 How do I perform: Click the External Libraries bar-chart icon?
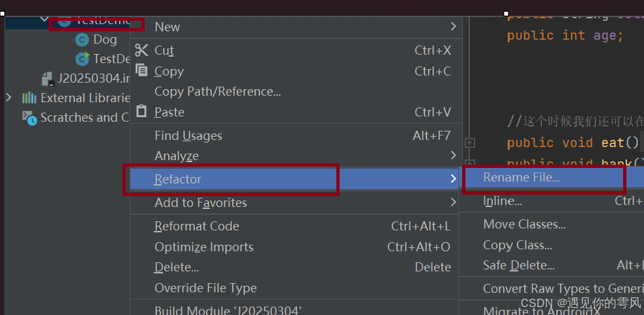[29, 98]
